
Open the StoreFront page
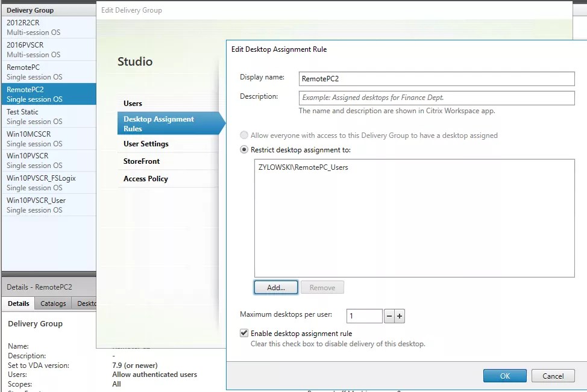(x=168, y=161)
